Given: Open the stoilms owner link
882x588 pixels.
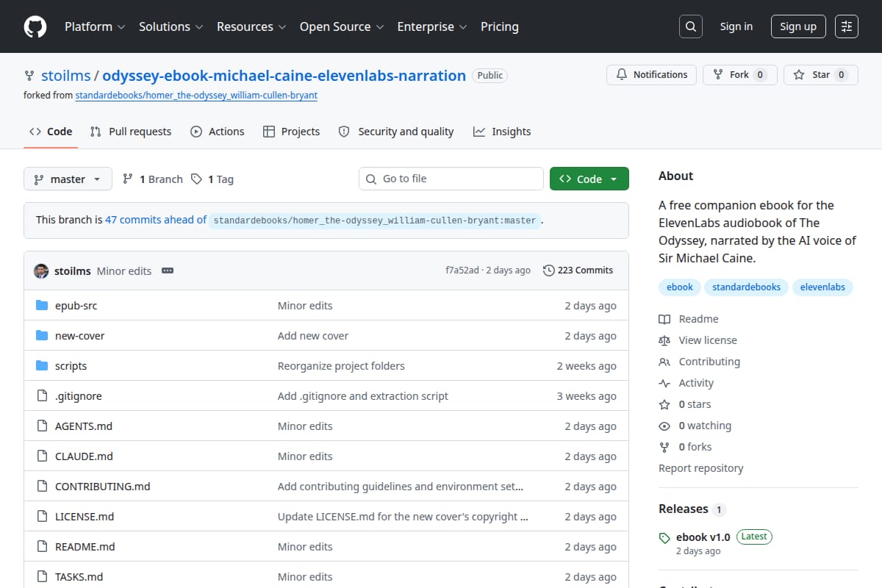Looking at the screenshot, I should pos(65,76).
